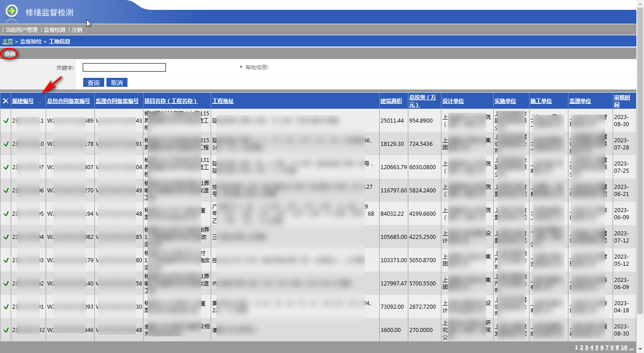644x353 pixels.
Task: Click the vertical scrollbar down arrow
Action: click(640, 349)
